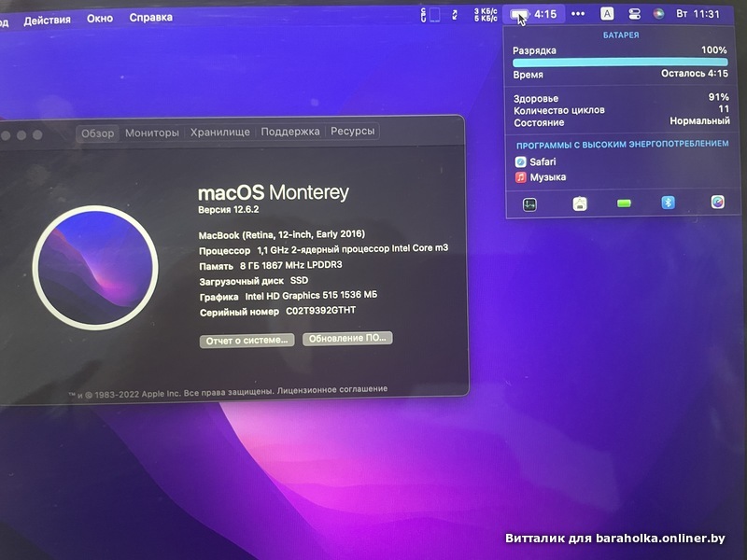
Task: Open the Действия menu
Action: click(x=48, y=20)
